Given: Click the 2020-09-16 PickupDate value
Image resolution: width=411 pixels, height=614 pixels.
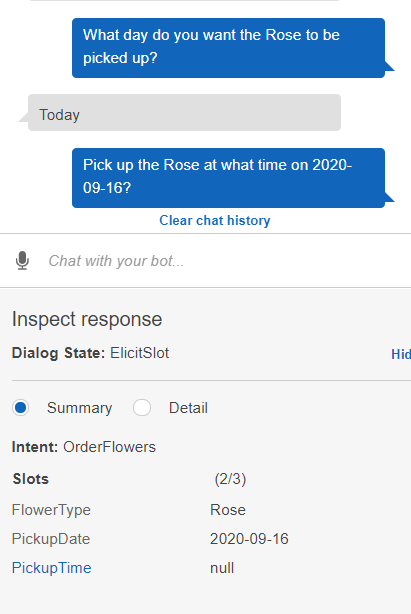Looking at the screenshot, I should point(249,539).
